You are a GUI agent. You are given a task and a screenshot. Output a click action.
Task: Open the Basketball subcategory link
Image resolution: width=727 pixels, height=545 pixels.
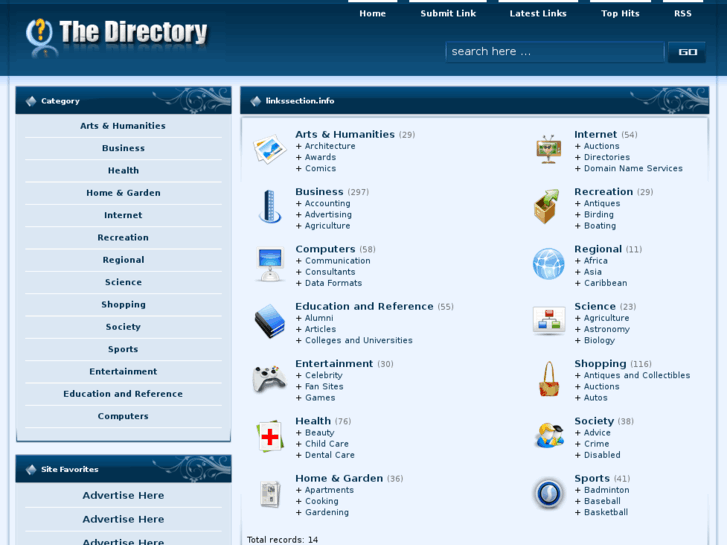(606, 512)
